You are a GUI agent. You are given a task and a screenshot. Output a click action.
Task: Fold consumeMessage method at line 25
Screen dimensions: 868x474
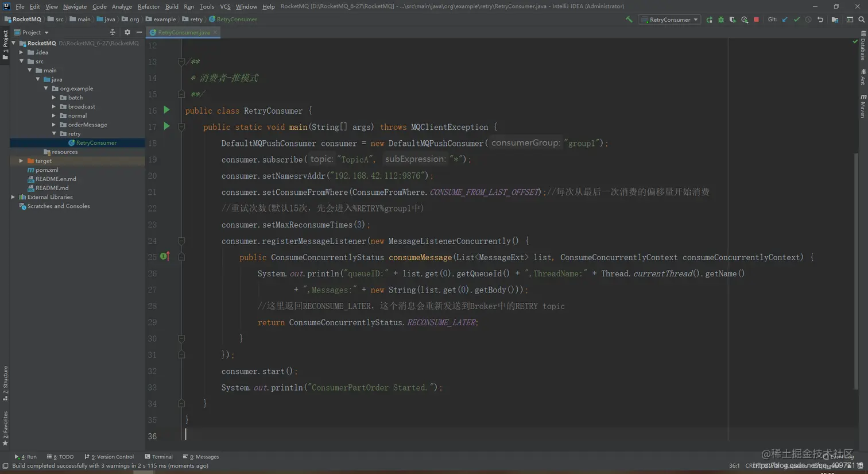click(x=181, y=257)
